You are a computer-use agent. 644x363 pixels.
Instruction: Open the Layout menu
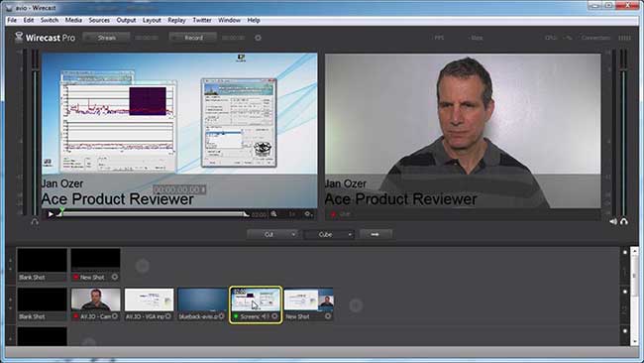click(x=152, y=20)
